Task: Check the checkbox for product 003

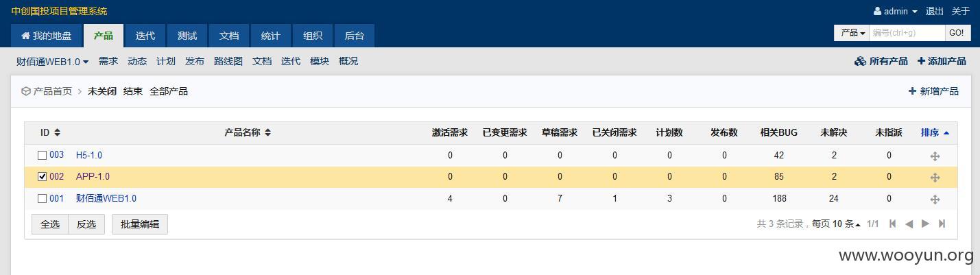Action: (43, 156)
